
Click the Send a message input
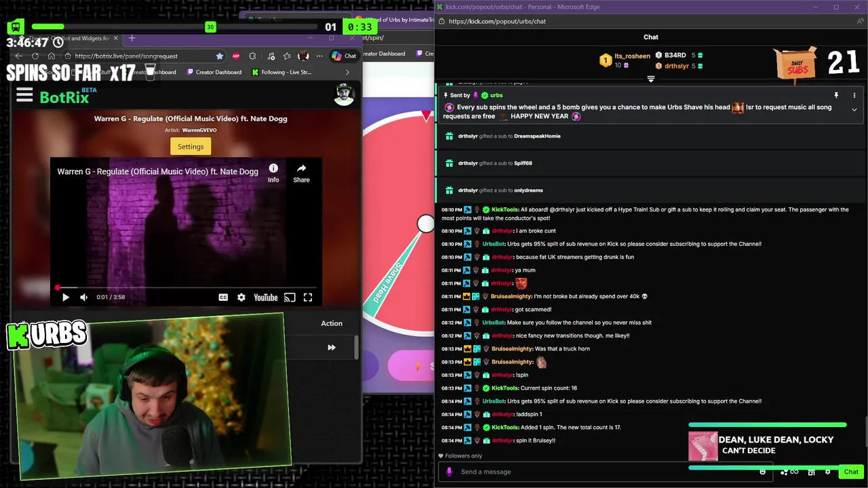pyautogui.click(x=607, y=472)
